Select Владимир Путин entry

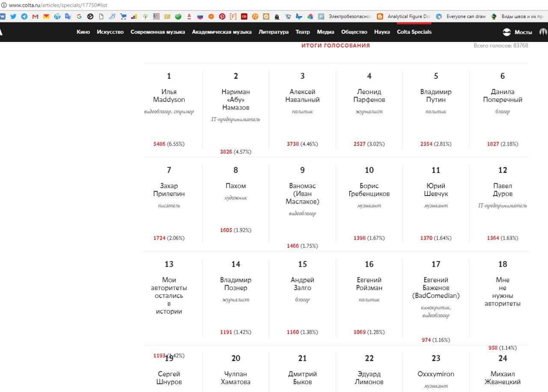click(x=436, y=96)
